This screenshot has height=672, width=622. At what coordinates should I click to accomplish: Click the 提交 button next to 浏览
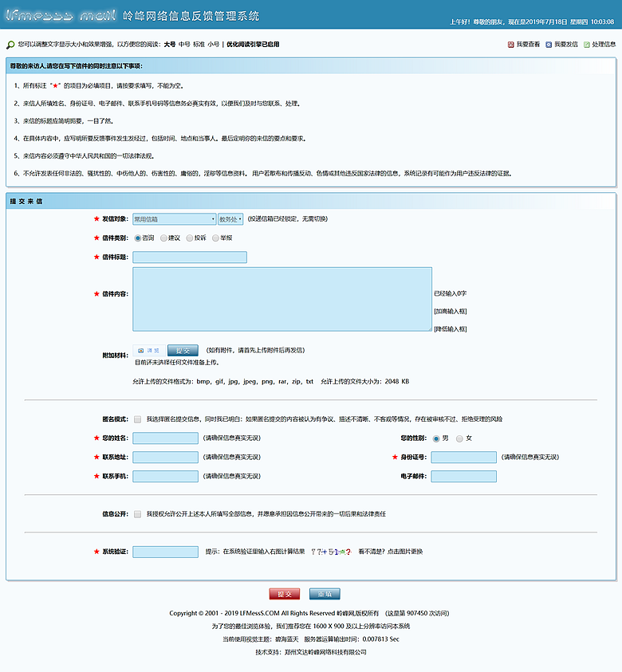coord(183,350)
